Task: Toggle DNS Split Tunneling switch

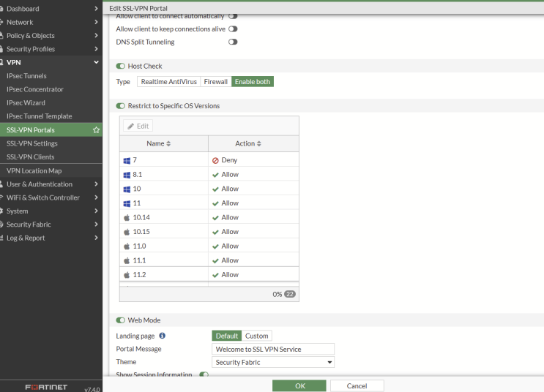Action: (233, 42)
